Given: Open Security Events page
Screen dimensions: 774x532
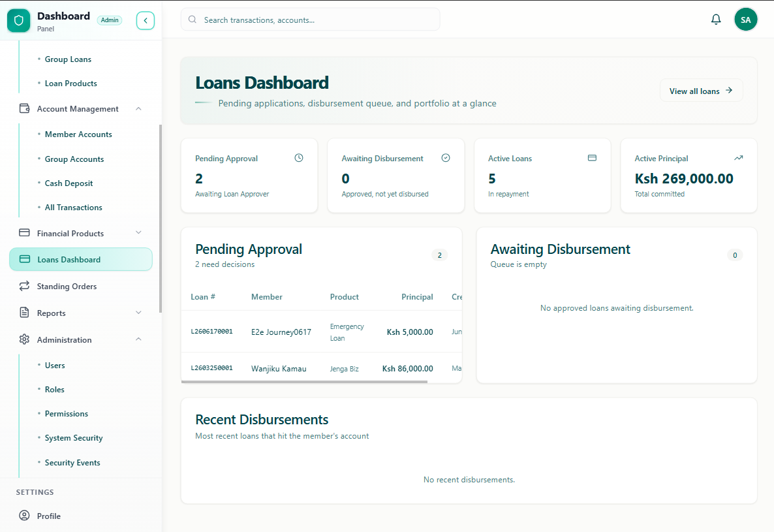Looking at the screenshot, I should [72, 462].
